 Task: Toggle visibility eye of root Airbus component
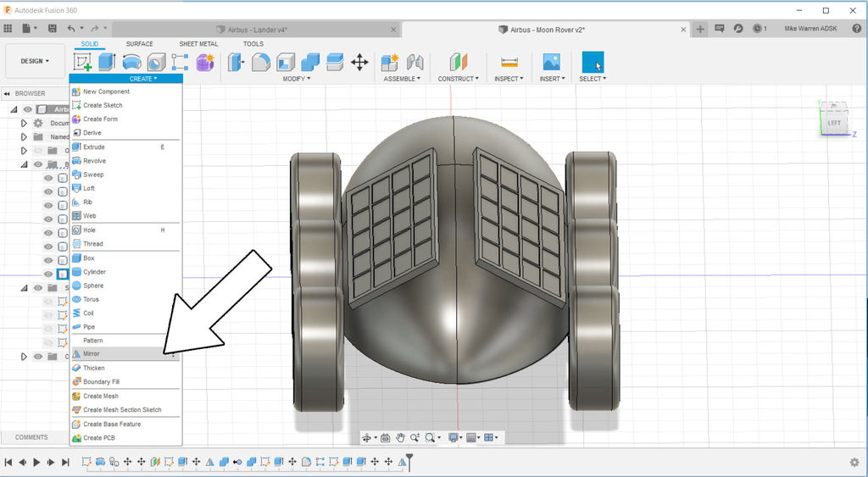click(x=28, y=109)
